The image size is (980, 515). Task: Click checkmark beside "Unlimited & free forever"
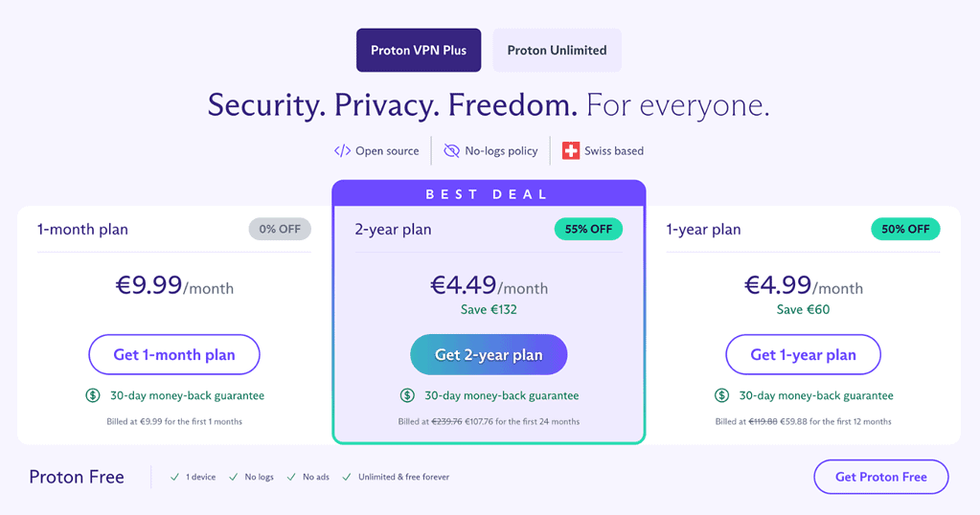pos(348,477)
